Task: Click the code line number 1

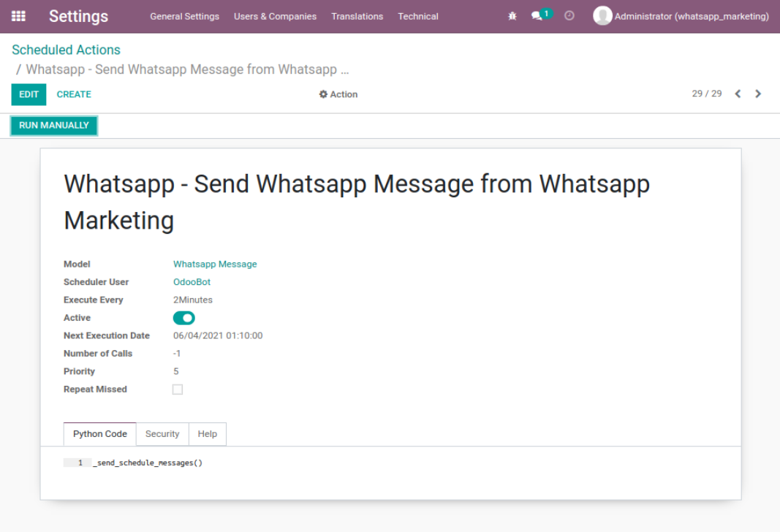Action: point(80,463)
